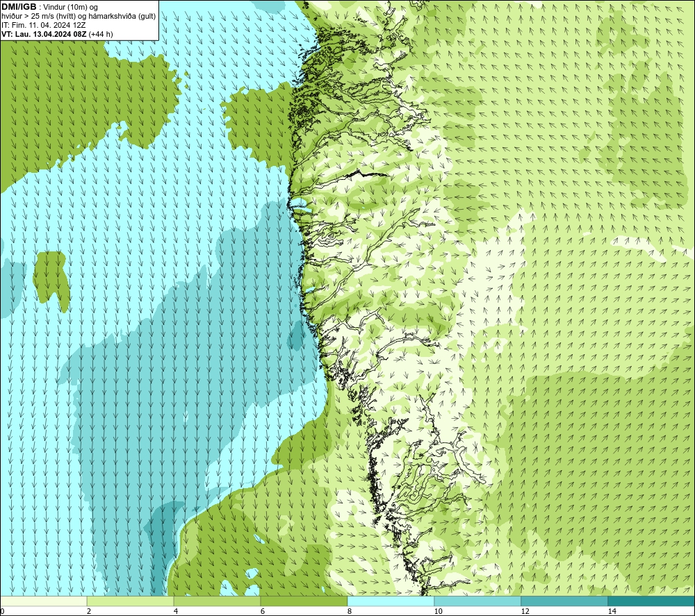Image resolution: width=695 pixels, height=616 pixels.
Task: Click the teal 10–12 m/s scale swatch
Action: [x=478, y=601]
